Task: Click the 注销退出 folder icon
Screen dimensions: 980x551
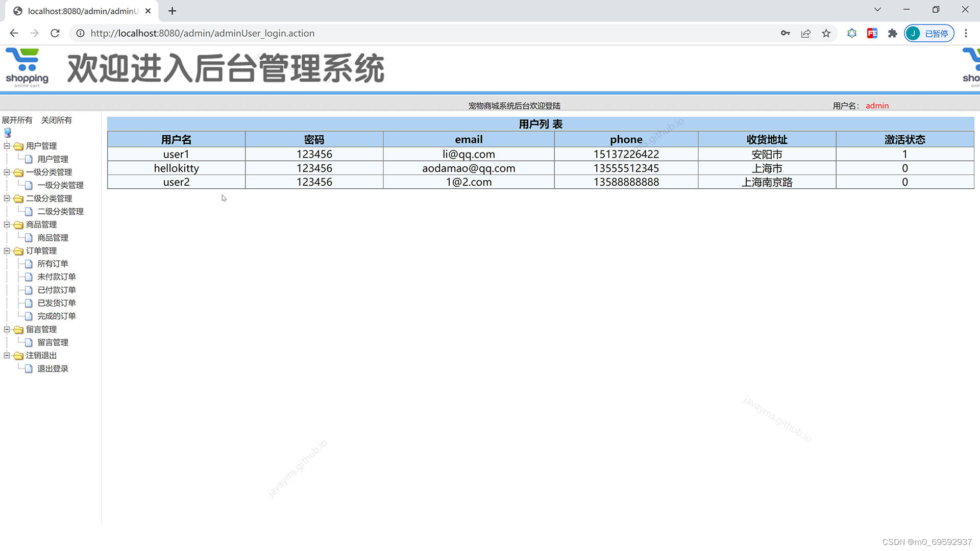Action: pos(18,356)
